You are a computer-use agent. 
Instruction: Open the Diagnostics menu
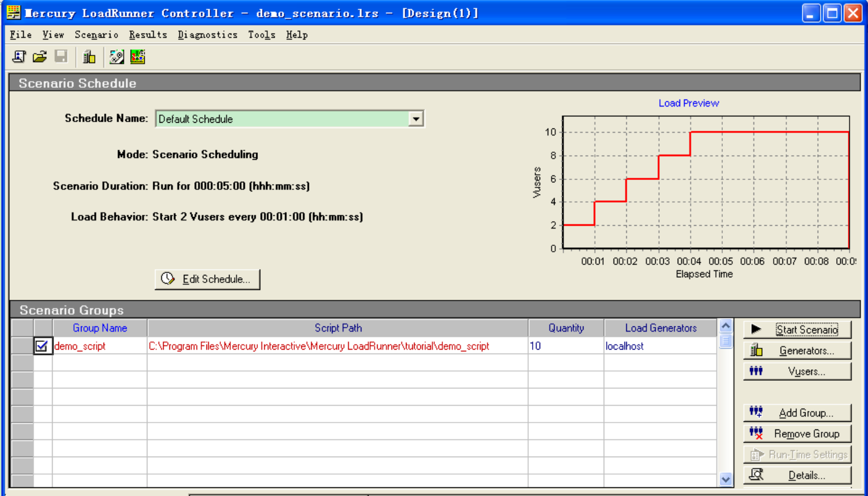[x=207, y=35]
